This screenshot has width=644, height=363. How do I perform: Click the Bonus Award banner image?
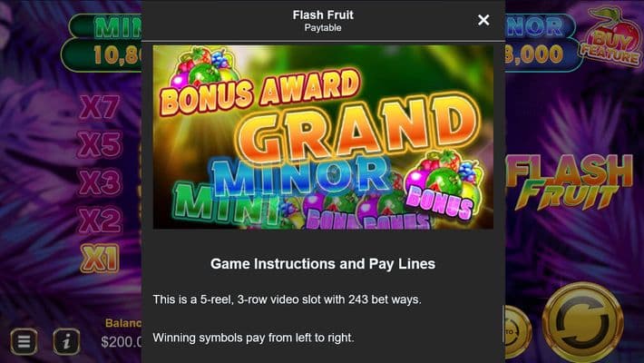click(323, 137)
